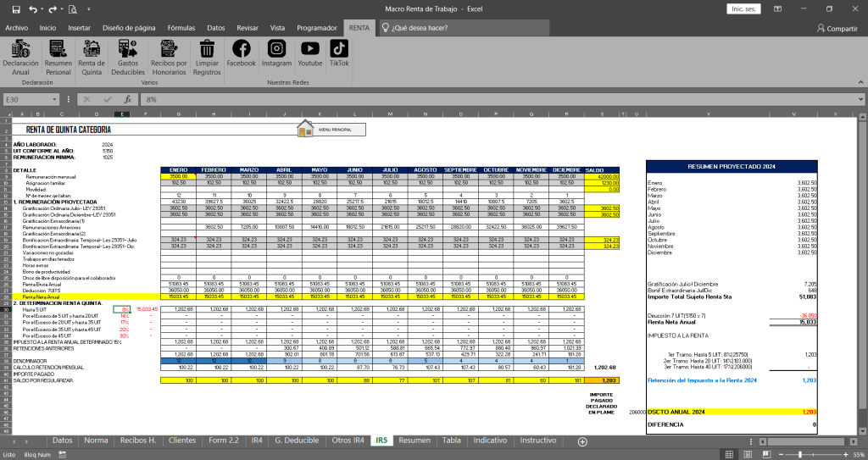Click the house icon for Menu Principal

(305, 129)
